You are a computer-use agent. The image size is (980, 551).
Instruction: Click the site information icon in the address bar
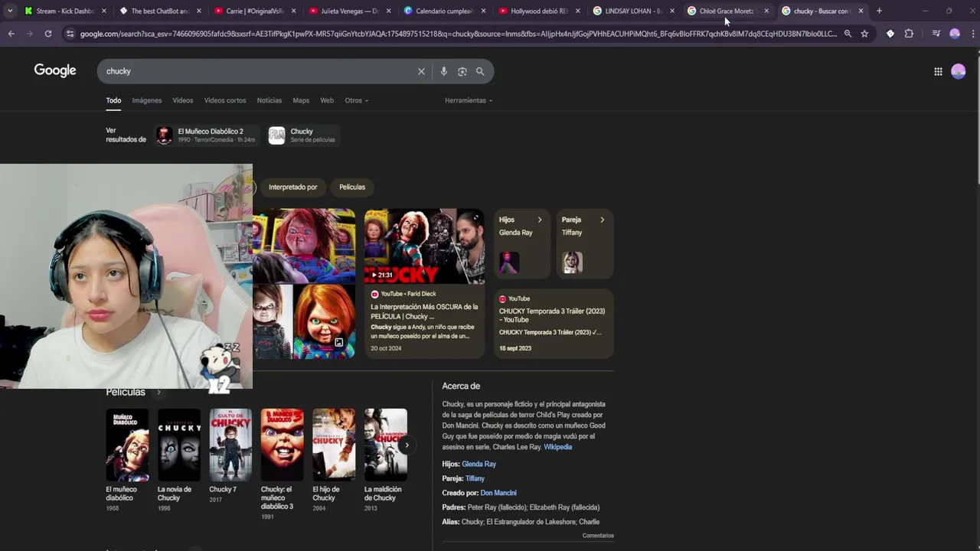70,34
